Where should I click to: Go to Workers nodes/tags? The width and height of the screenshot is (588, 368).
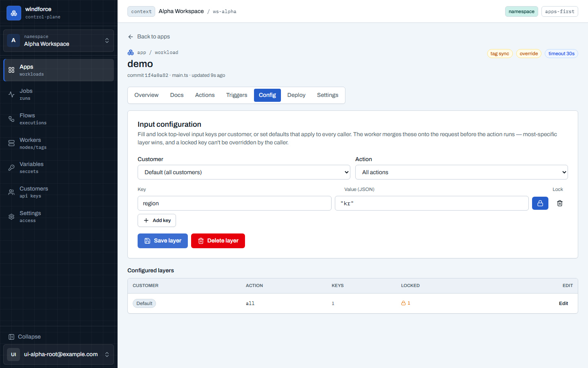59,144
